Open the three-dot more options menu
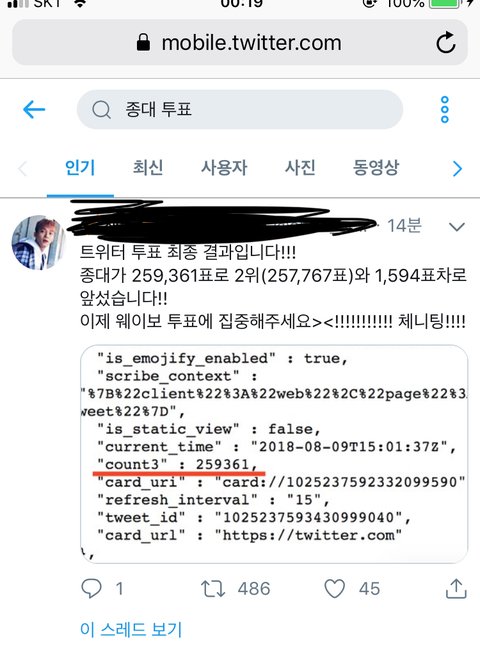The width and height of the screenshot is (480, 653). [445, 110]
